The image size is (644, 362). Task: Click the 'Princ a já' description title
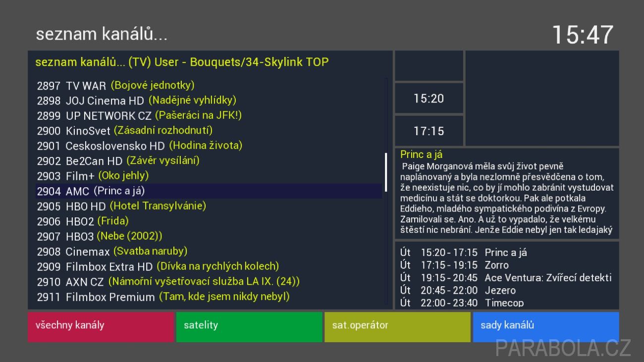click(422, 155)
